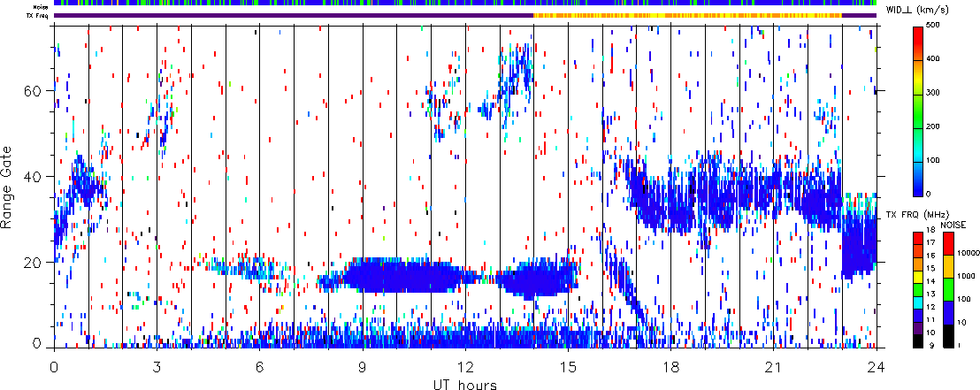
Task: Click the Noise time strip above the plot
Action: tap(465, 4)
